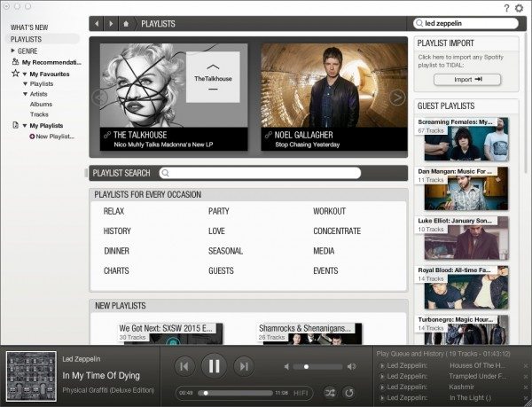Show next featured banner with right carousel arrow

pos(397,98)
